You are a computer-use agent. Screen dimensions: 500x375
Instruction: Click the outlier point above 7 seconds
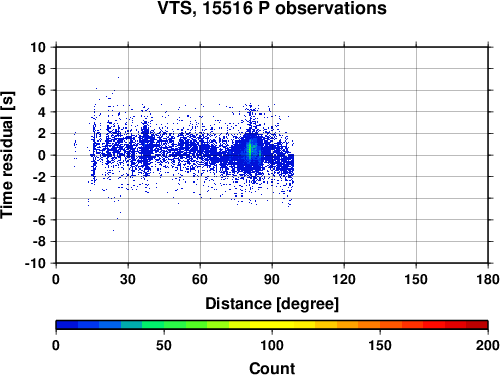[118, 77]
